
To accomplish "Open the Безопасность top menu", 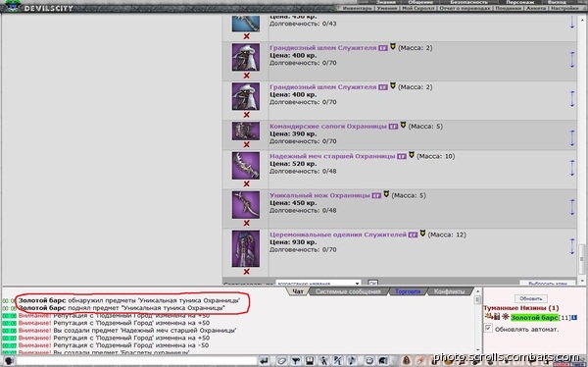I will [x=468, y=2].
